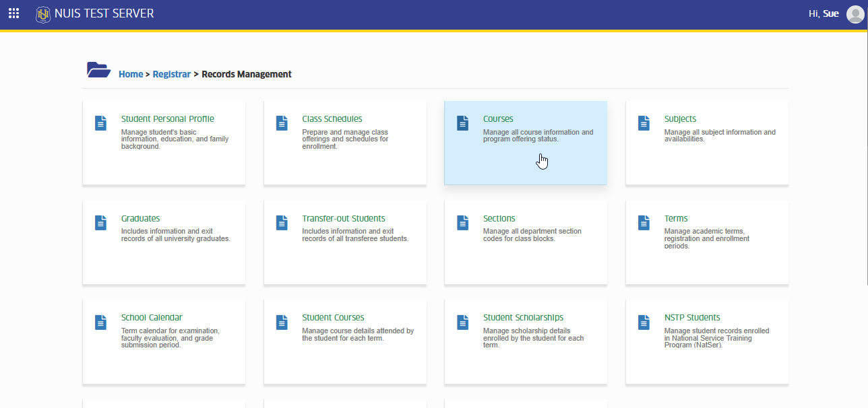Open Student Courses title link
Image resolution: width=868 pixels, height=408 pixels.
click(334, 318)
